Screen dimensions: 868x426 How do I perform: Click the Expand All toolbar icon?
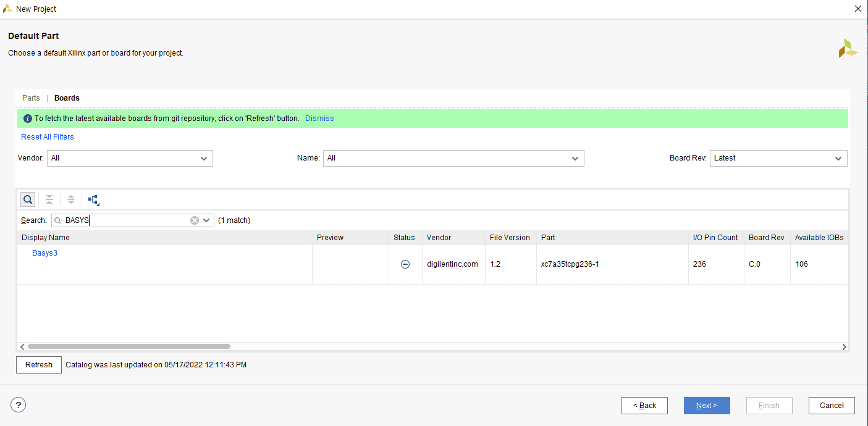[x=71, y=199]
